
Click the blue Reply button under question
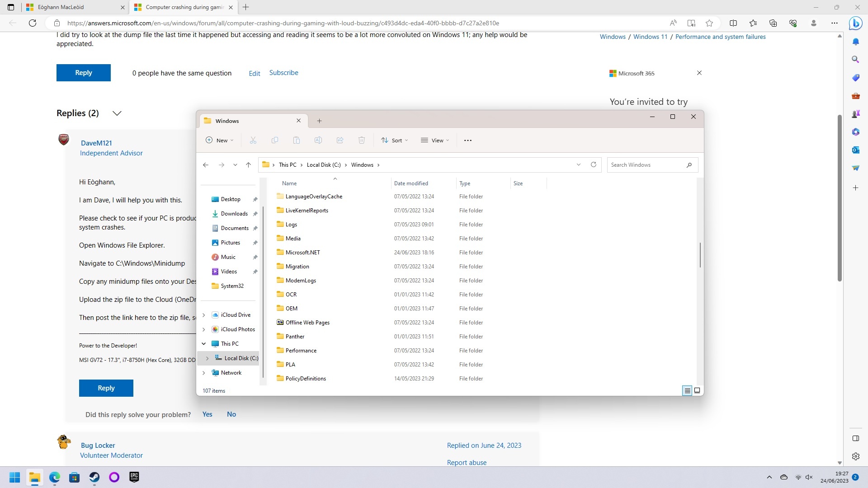point(84,73)
